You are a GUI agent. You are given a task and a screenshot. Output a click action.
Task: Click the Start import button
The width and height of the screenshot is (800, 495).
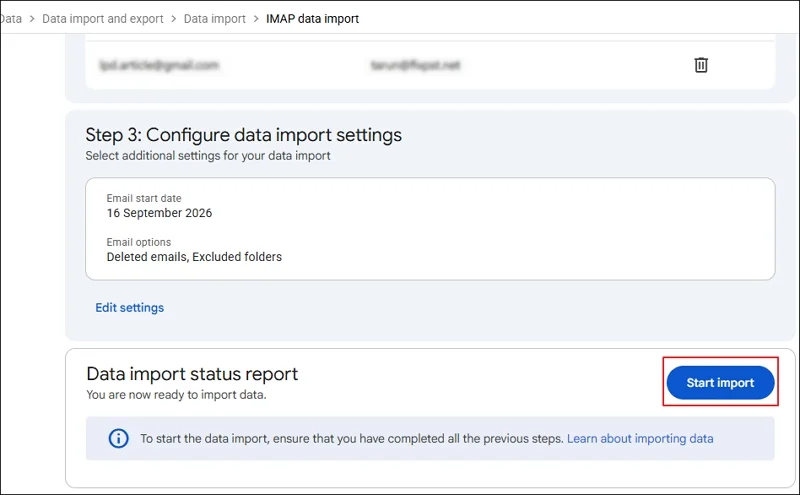tap(720, 382)
